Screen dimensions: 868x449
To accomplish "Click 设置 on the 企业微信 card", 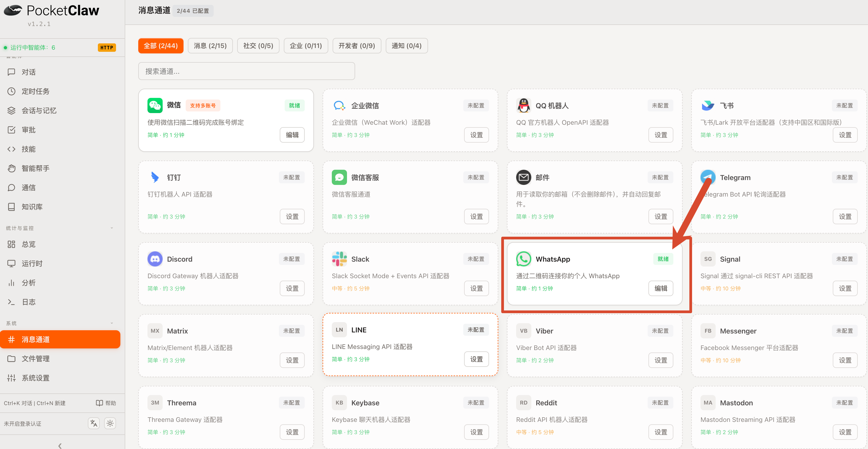I will (477, 135).
